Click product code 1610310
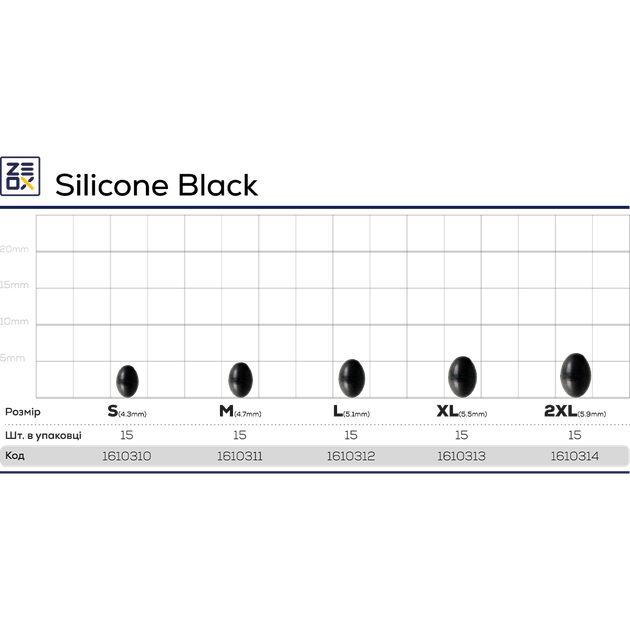This screenshot has height=630, width=630. click(x=127, y=456)
